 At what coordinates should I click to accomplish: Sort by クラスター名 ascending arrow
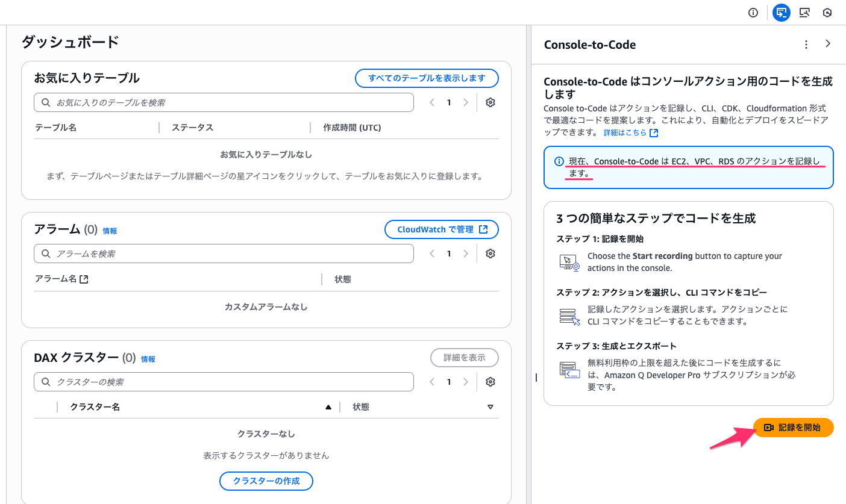point(328,407)
